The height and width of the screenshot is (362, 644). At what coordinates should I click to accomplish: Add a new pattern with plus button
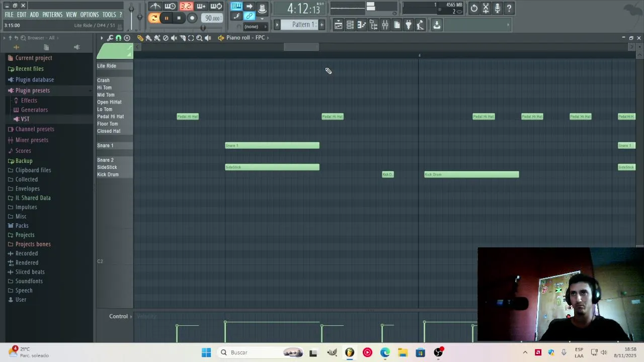[x=321, y=25]
